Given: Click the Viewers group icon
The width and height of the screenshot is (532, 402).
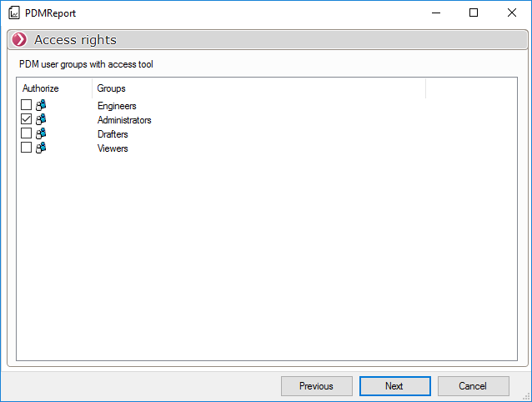Looking at the screenshot, I should [x=41, y=148].
